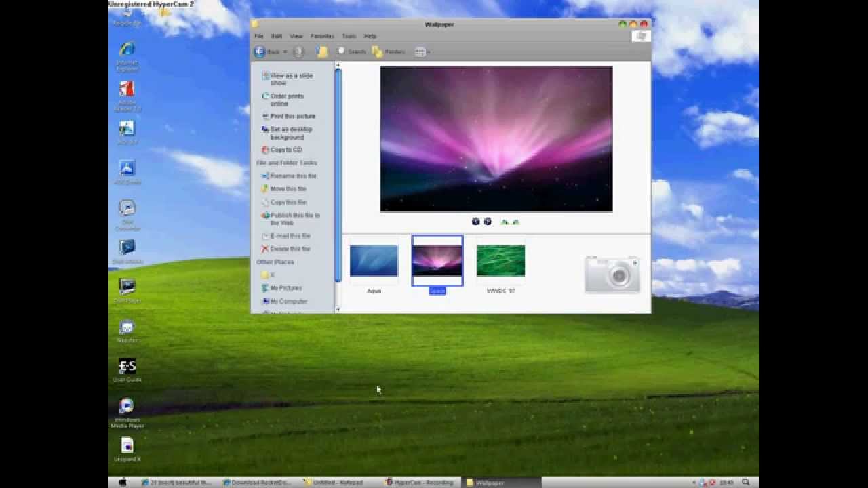Go up one folder level

[323, 52]
